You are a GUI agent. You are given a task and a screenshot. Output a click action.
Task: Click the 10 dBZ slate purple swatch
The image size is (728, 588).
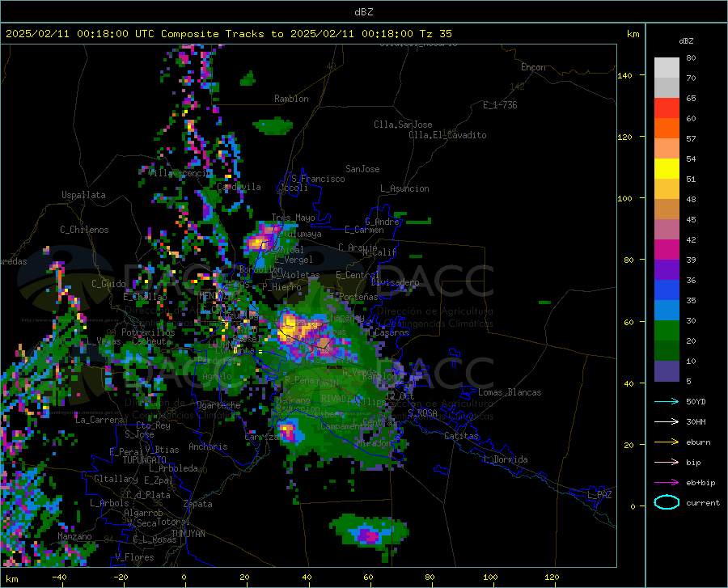pyautogui.click(x=667, y=370)
